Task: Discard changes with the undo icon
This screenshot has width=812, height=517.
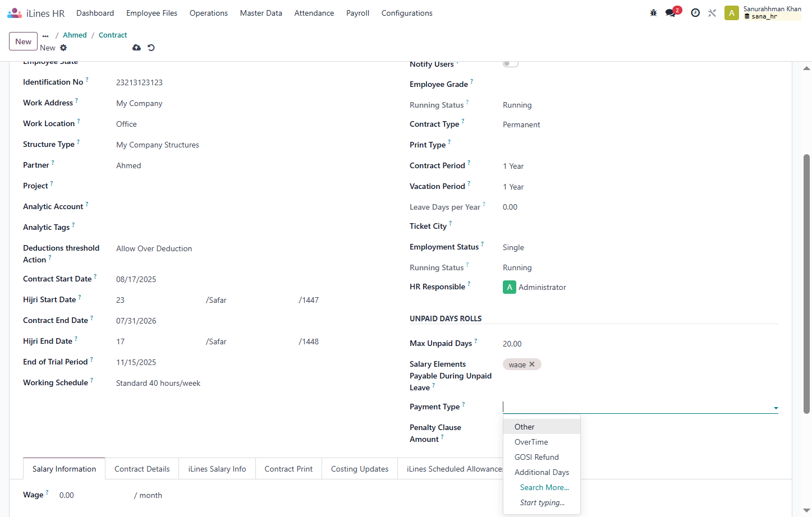Action: pos(151,48)
